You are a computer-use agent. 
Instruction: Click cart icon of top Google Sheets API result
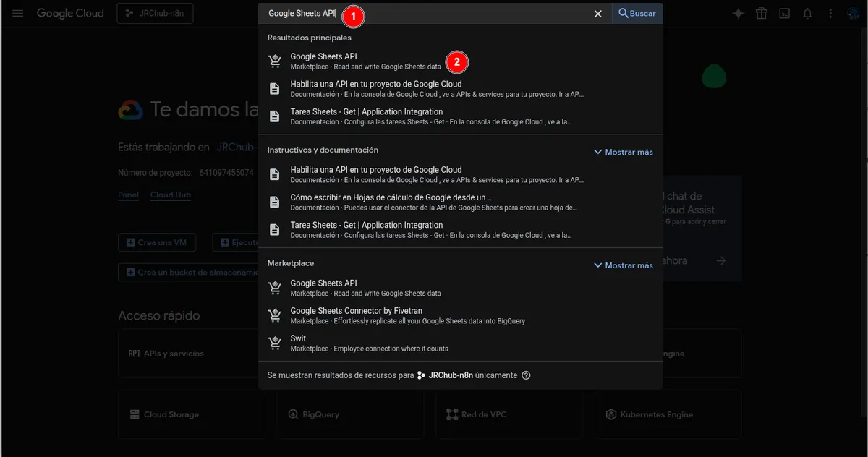[x=275, y=61]
